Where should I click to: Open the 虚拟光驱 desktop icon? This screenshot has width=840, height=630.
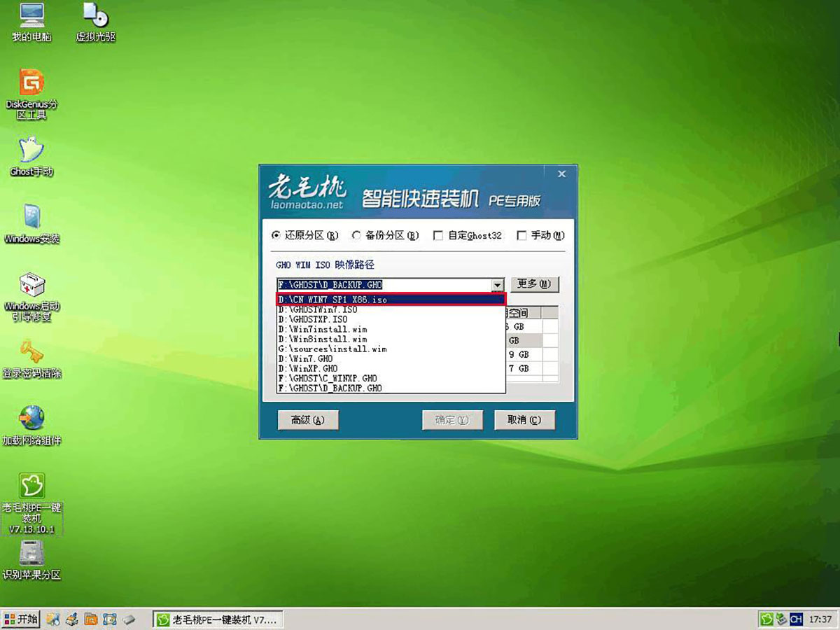[94, 17]
